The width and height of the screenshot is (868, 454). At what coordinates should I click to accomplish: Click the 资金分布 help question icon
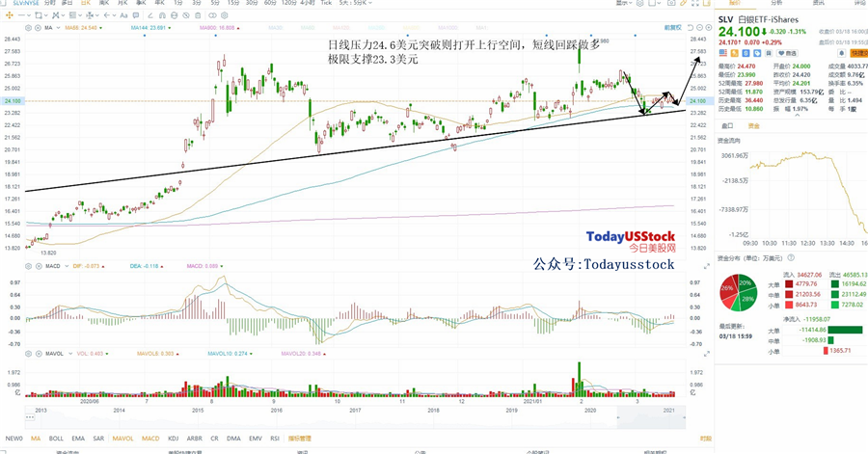(791, 257)
